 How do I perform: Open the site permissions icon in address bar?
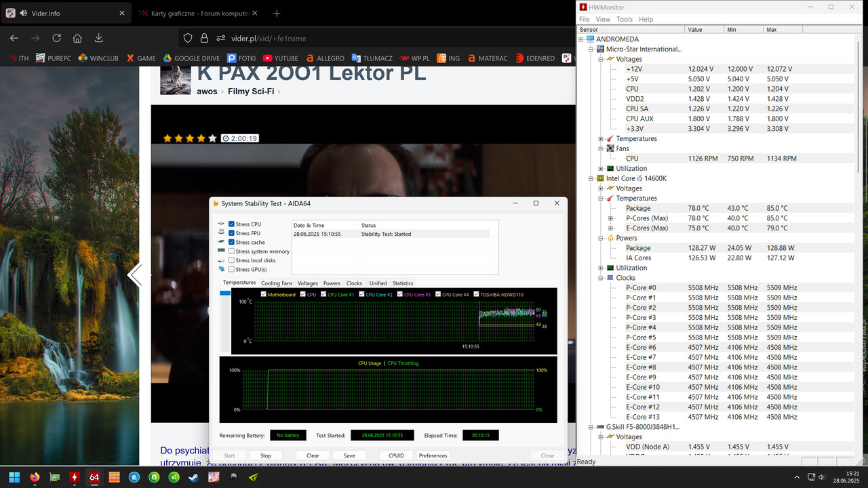[x=220, y=38]
